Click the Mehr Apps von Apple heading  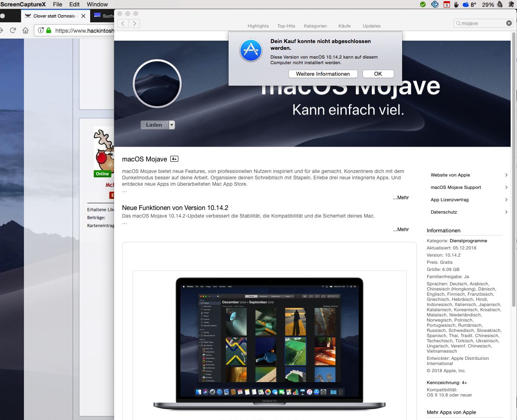pos(452,412)
